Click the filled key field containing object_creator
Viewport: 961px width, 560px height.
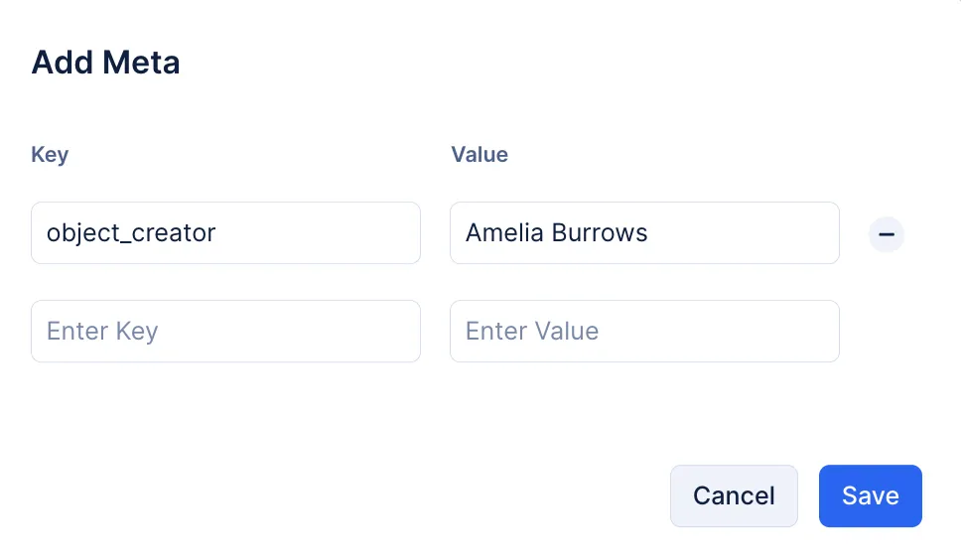click(x=225, y=232)
